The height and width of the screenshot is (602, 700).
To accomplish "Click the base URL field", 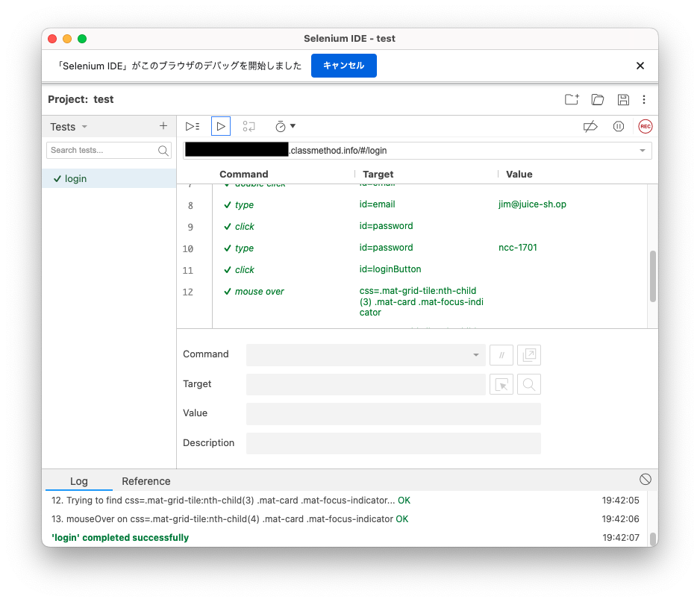I will (x=417, y=151).
